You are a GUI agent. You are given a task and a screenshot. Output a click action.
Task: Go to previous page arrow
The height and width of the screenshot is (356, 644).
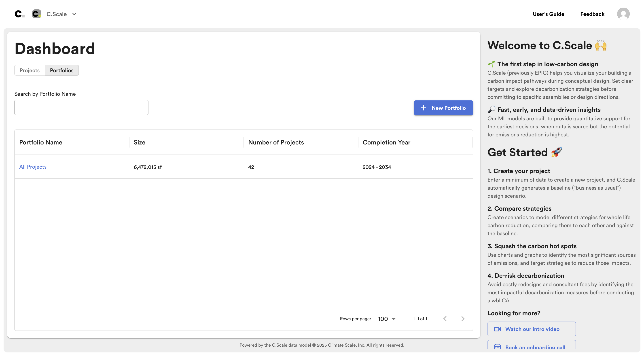pos(445,319)
